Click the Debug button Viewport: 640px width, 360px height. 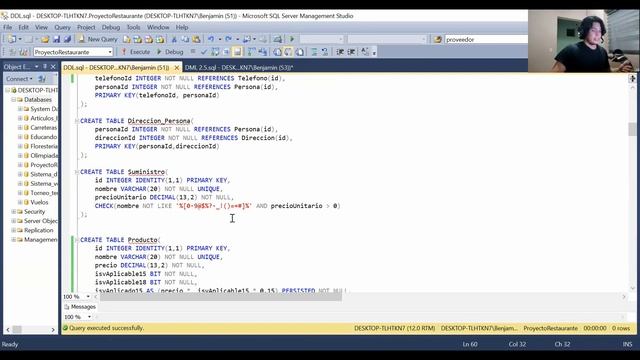(x=170, y=52)
